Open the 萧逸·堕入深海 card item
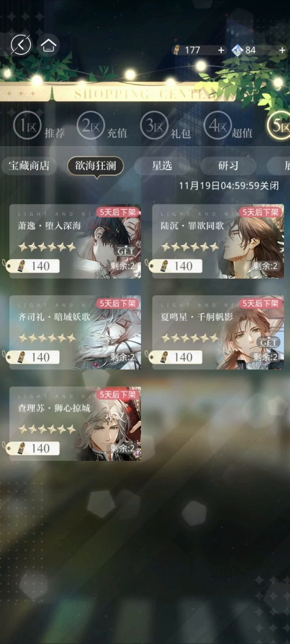The width and height of the screenshot is (290, 644). click(x=75, y=241)
